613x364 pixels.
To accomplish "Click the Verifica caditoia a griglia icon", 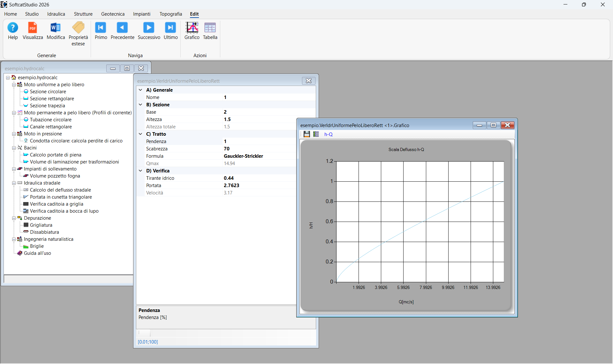I will point(26,204).
